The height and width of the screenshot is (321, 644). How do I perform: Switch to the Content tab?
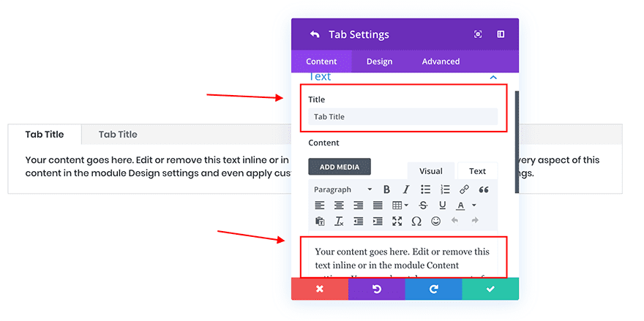click(x=321, y=61)
